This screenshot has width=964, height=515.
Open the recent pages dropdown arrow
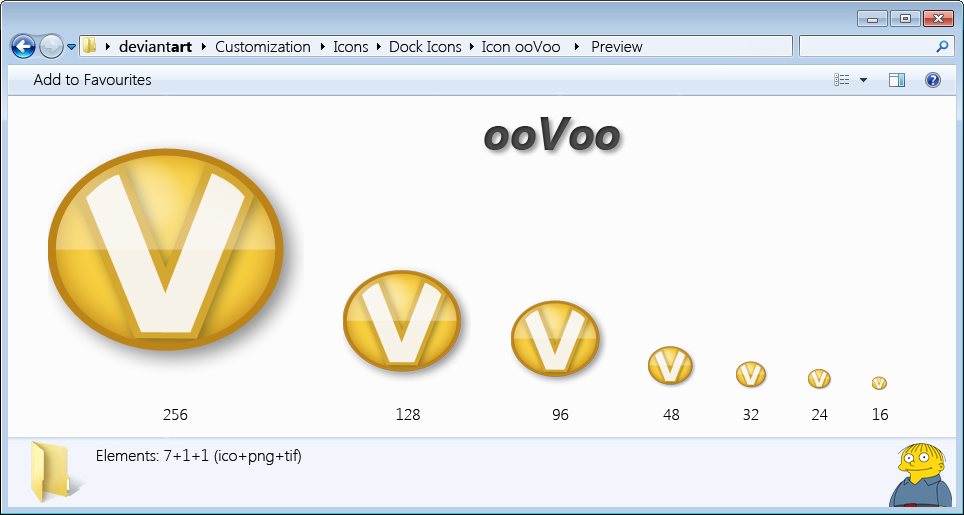[x=71, y=47]
